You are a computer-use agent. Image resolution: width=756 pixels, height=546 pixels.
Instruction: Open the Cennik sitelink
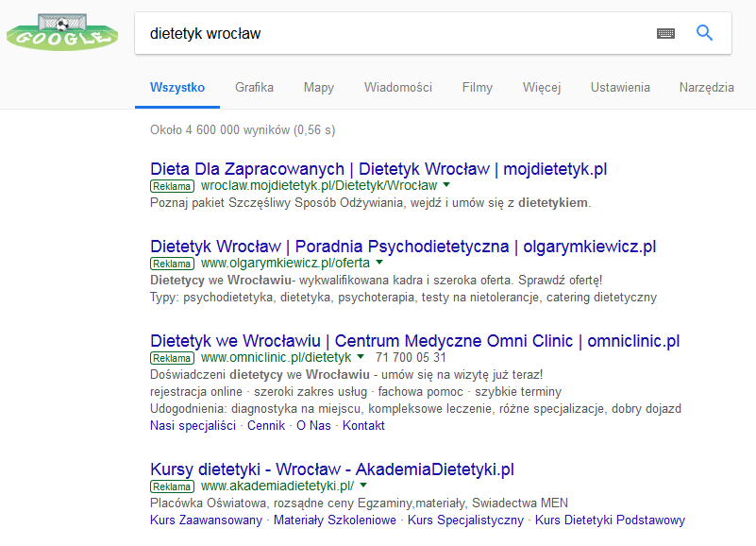click(x=266, y=425)
